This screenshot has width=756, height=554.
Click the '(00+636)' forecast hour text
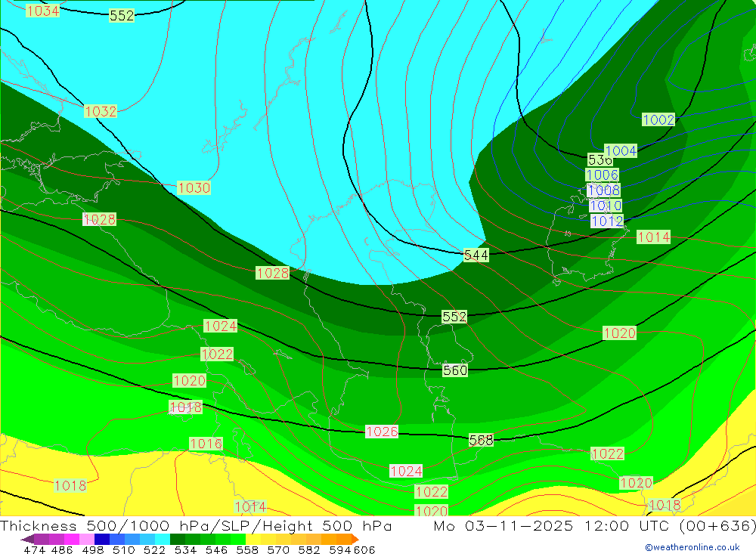tap(717, 525)
